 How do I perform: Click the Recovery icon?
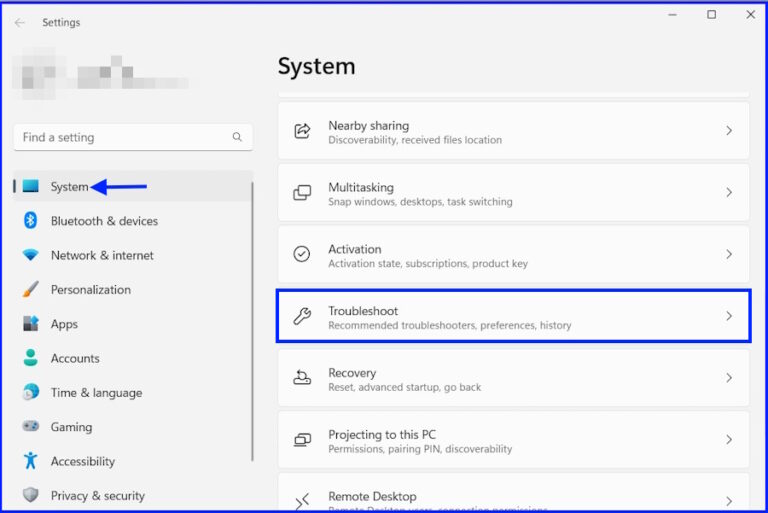(x=302, y=378)
